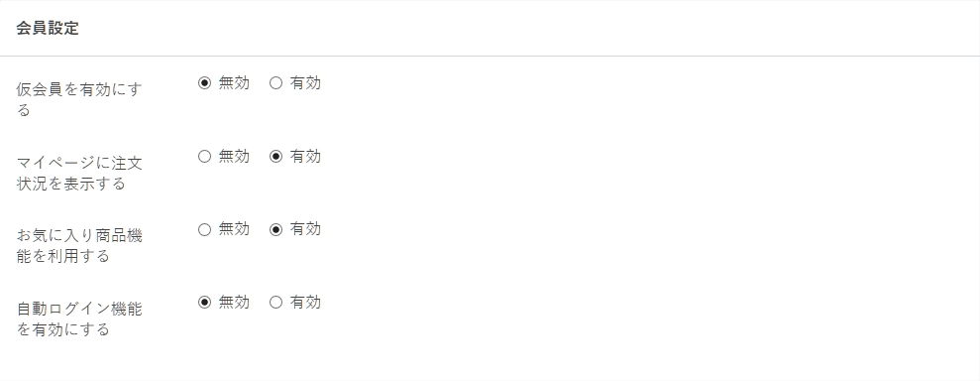The image size is (980, 381).
Task: Click 有効 label text in 自動ログイン row
Action: (305, 303)
